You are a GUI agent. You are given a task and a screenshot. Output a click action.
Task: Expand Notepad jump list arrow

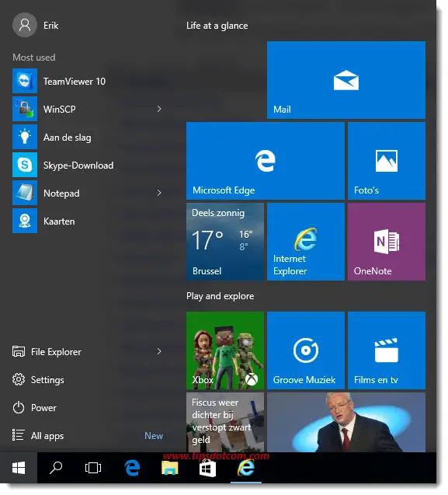[159, 193]
